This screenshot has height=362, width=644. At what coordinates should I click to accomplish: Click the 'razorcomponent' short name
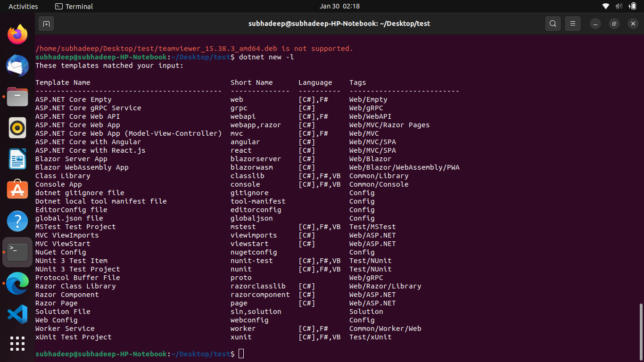click(x=260, y=295)
